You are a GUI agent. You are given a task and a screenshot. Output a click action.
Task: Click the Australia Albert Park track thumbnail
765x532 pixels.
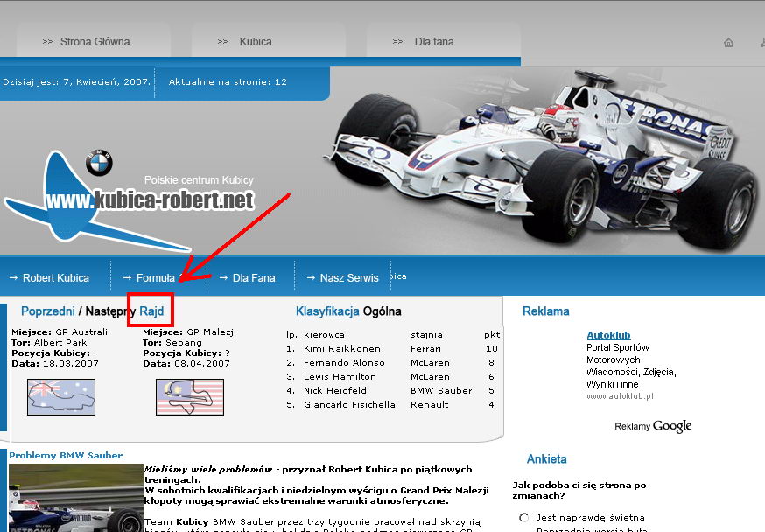pos(61,397)
